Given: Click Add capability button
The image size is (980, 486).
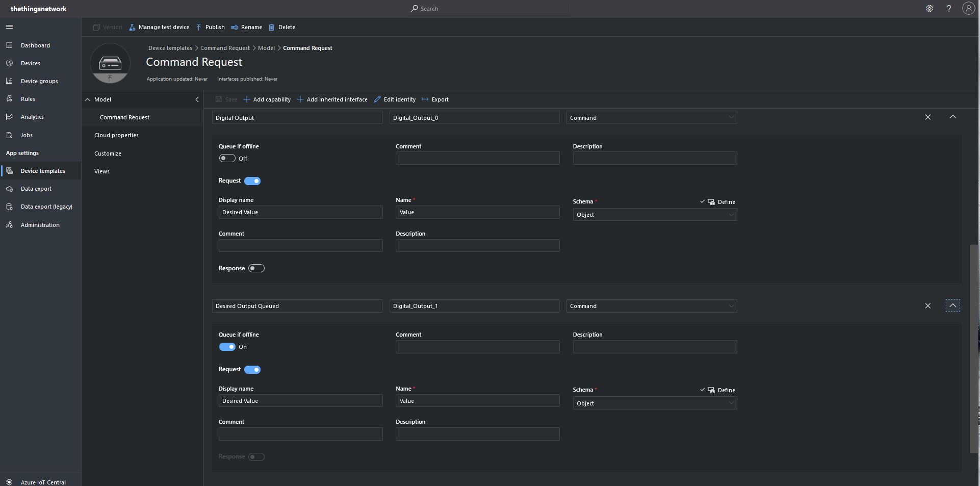Looking at the screenshot, I should (267, 99).
